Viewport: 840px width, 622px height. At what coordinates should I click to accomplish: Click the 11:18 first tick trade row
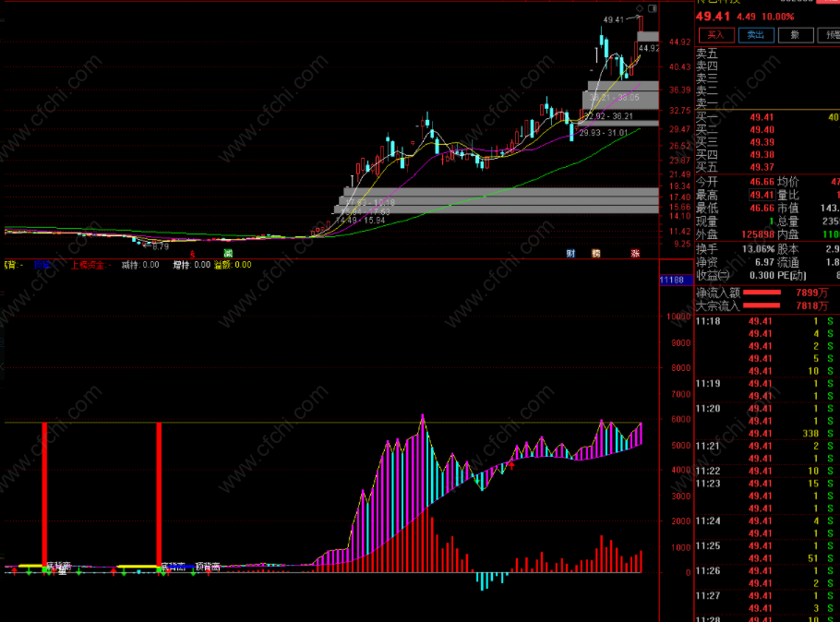pyautogui.click(x=766, y=321)
